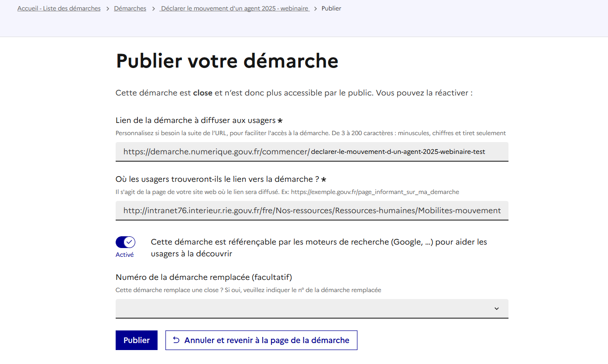
Task: Click the 'Publier' button
Action: pos(136,340)
